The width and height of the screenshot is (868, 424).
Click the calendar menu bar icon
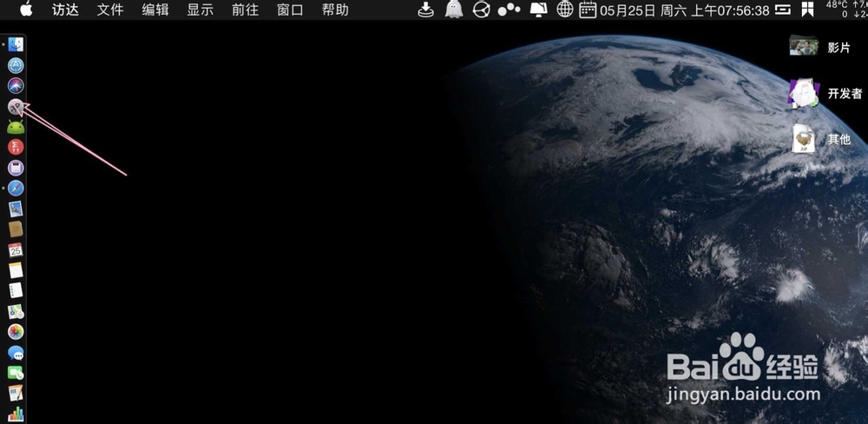click(x=588, y=10)
